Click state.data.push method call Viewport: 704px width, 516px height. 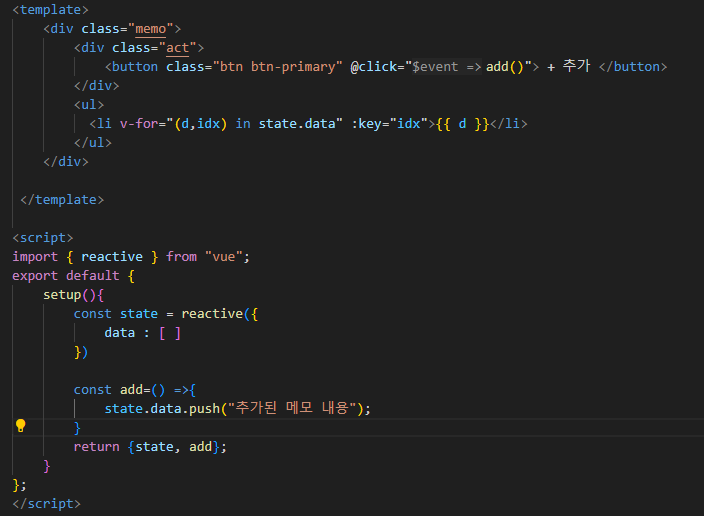coord(162,409)
